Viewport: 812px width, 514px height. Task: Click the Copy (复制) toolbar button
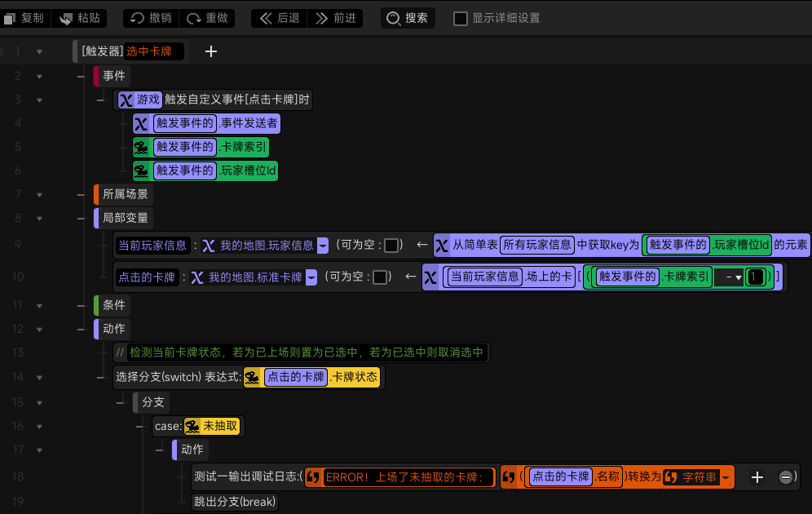coord(24,18)
